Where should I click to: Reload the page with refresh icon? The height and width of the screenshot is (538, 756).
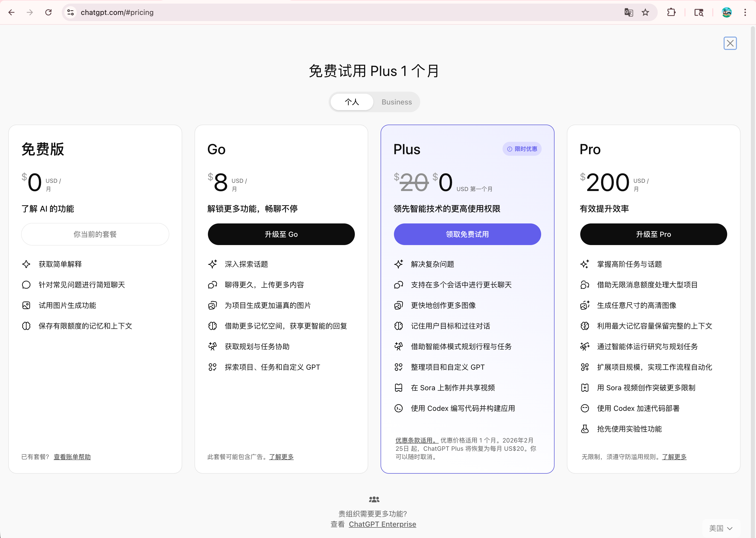coord(48,13)
